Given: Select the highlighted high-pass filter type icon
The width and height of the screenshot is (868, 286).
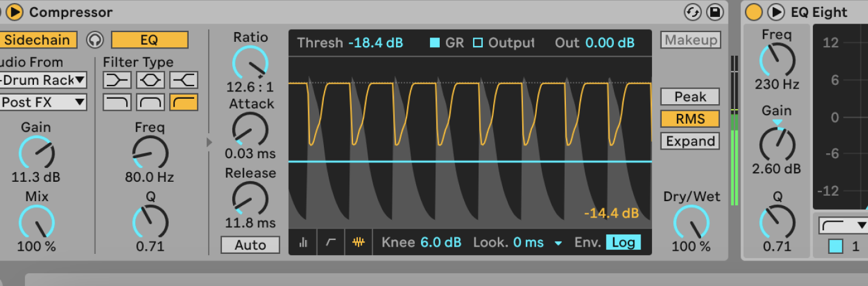Looking at the screenshot, I should (184, 102).
